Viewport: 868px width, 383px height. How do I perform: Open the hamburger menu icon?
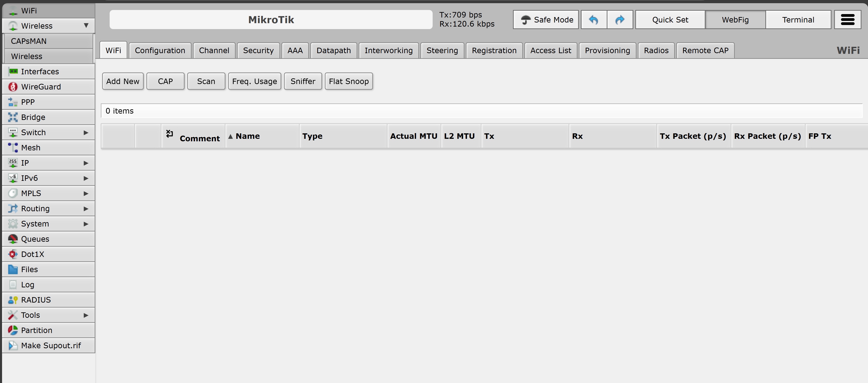[847, 20]
